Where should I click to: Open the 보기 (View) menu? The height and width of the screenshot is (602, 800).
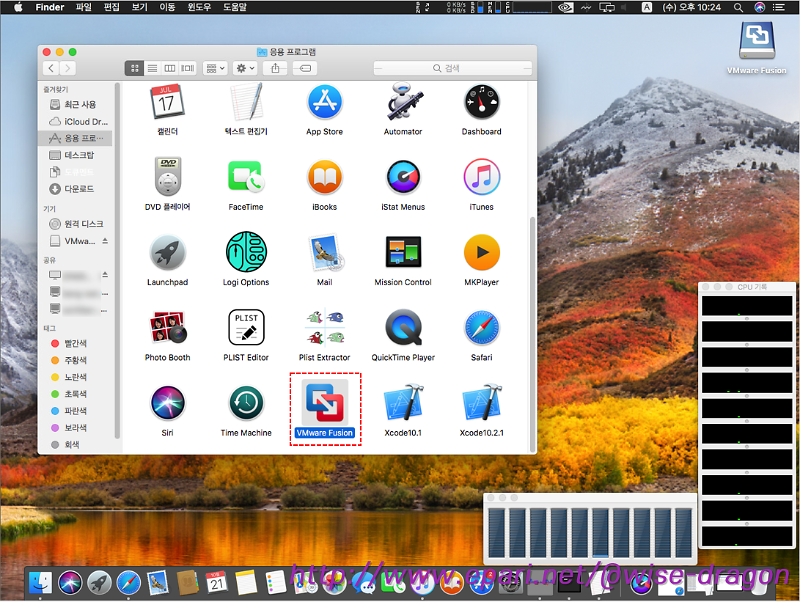(x=139, y=7)
